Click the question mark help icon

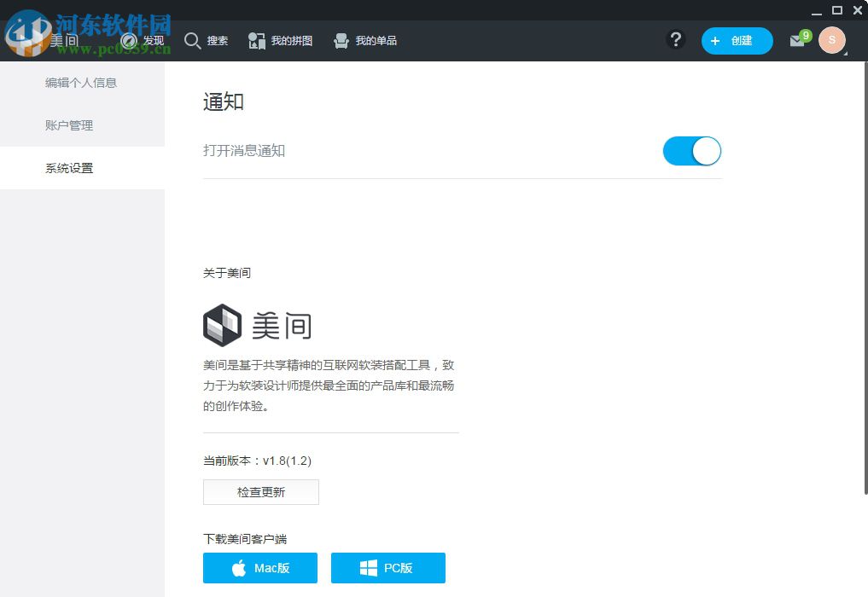coord(676,39)
